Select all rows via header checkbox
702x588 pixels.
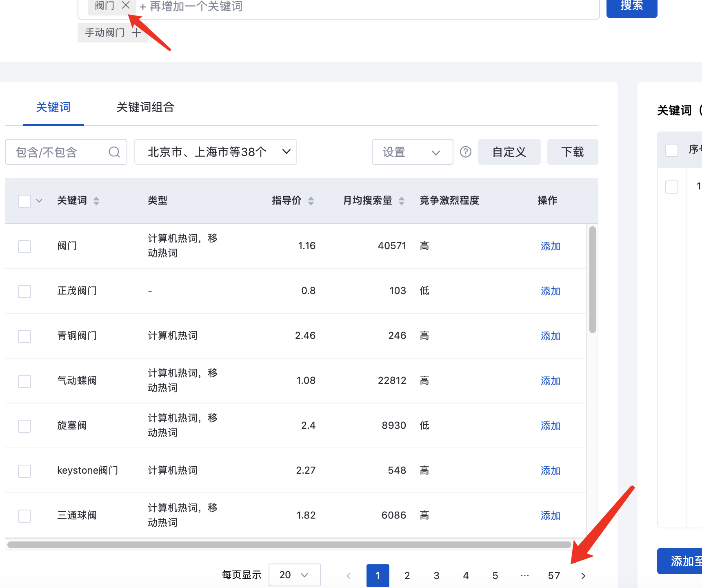point(24,201)
